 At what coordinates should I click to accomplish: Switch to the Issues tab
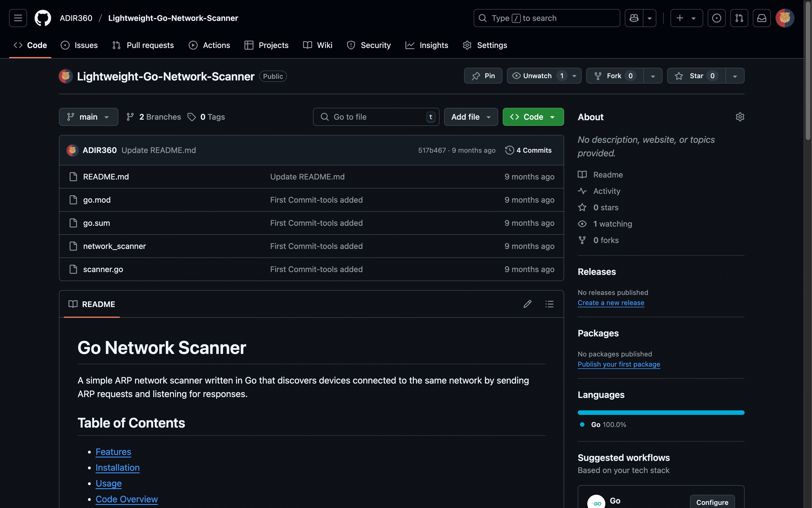click(79, 45)
